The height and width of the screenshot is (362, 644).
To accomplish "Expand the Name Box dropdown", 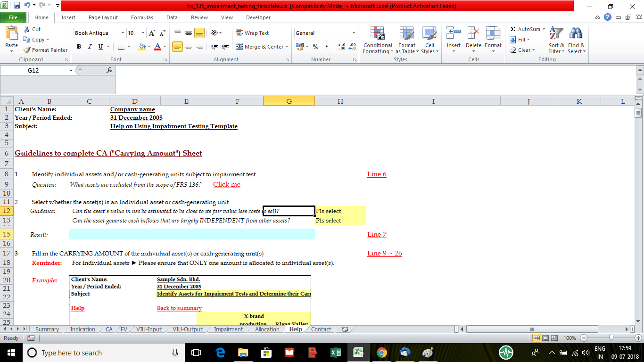I will coord(71,70).
